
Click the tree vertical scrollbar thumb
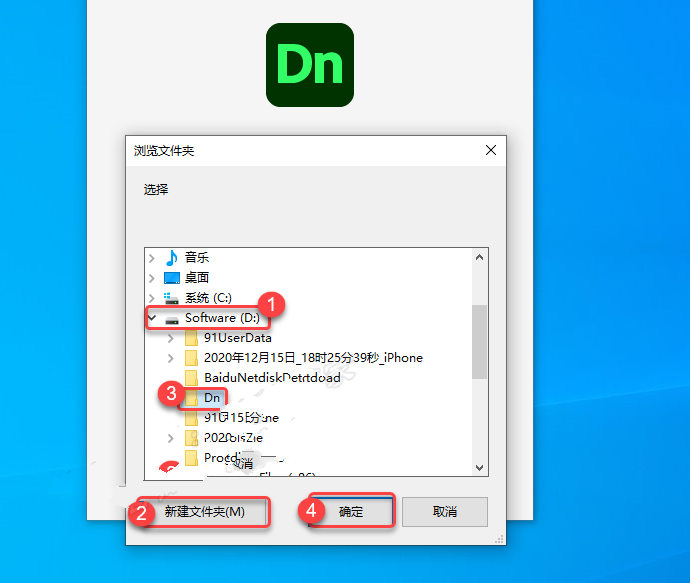pos(480,341)
